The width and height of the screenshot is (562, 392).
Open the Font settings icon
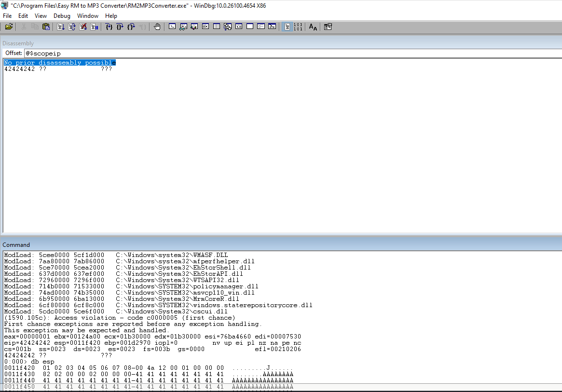pos(313,27)
